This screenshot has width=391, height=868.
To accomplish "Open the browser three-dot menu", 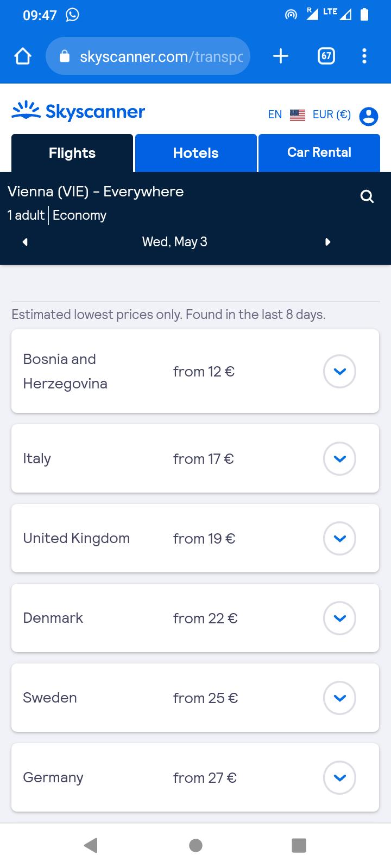I will pos(364,56).
